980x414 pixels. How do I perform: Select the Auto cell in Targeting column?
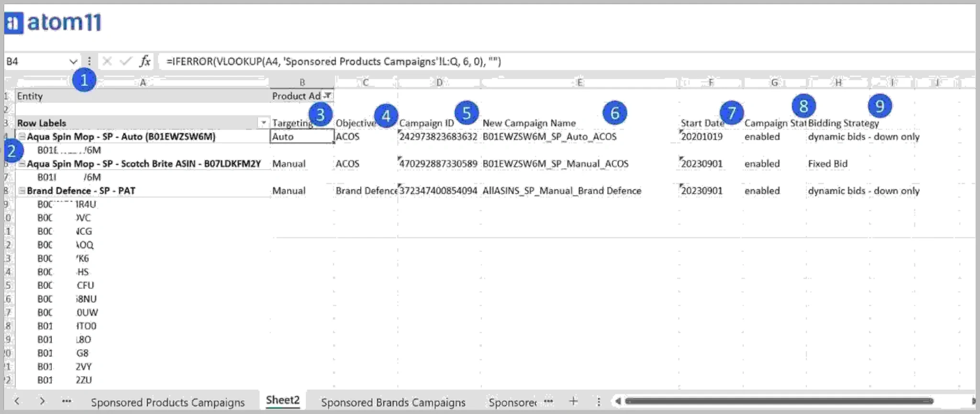(x=302, y=136)
